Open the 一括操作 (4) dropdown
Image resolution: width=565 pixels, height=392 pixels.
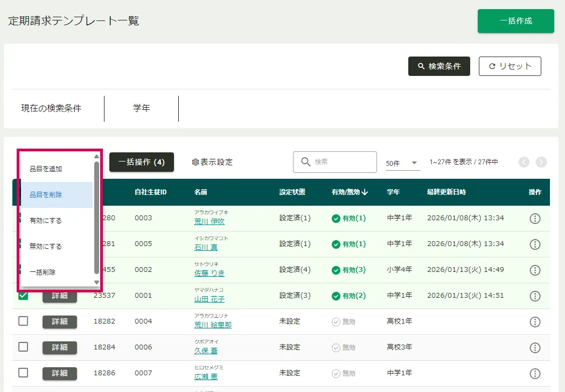coord(142,162)
